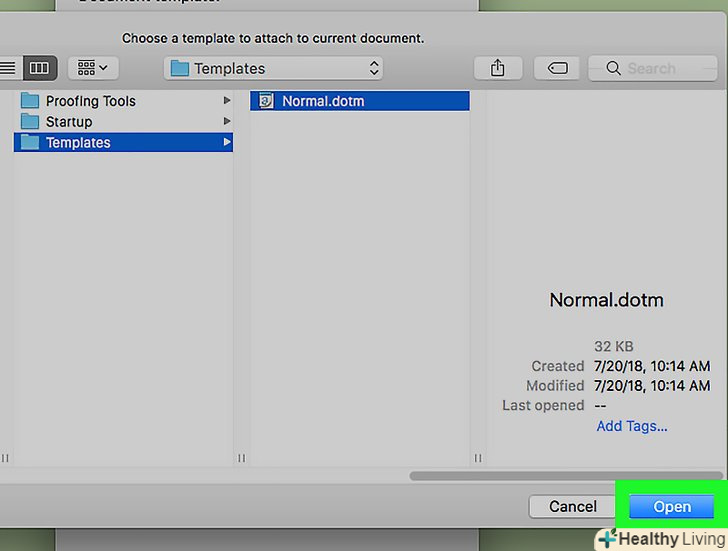Click the Normal.dotm file icon
728x551 pixels.
click(266, 101)
